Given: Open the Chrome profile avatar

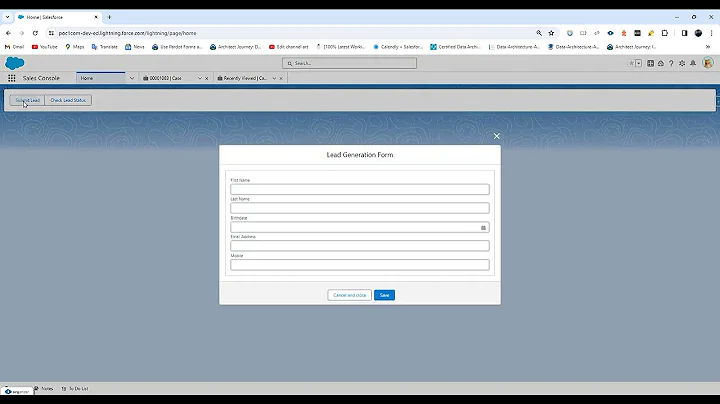Looking at the screenshot, I should [x=698, y=33].
